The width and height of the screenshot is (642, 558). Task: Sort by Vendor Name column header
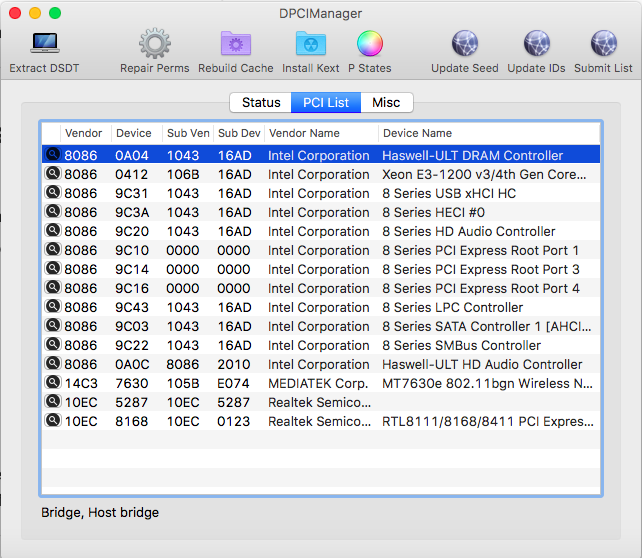304,133
